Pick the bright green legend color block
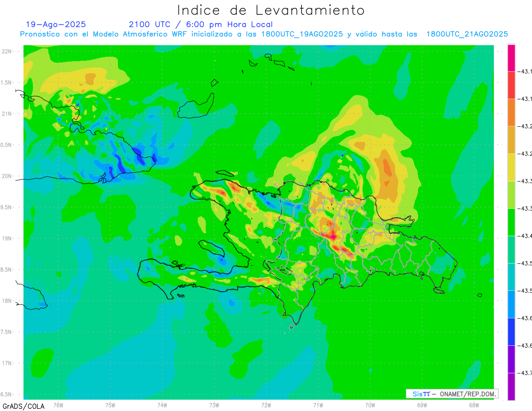Screen dimensions: 532x411 click(511, 222)
